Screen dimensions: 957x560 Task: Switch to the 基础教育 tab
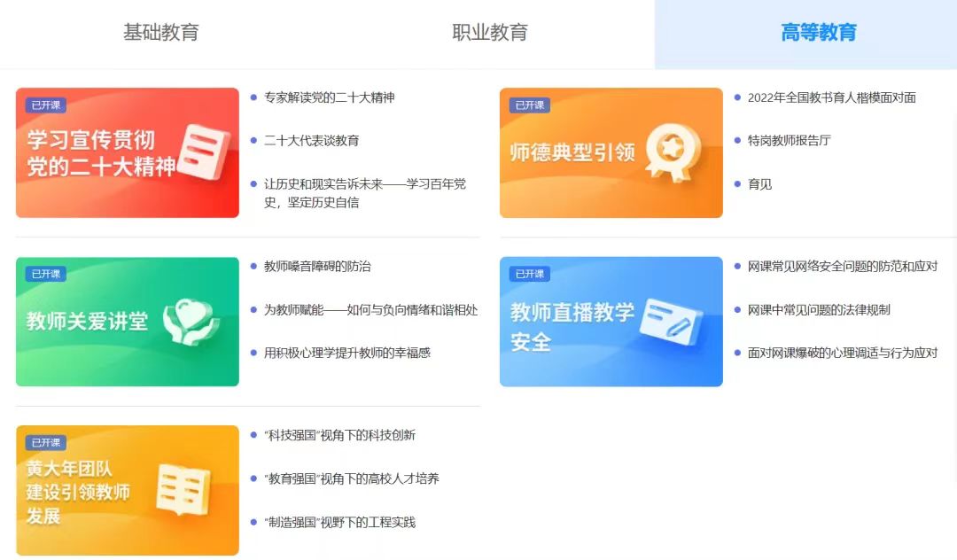pyautogui.click(x=161, y=34)
